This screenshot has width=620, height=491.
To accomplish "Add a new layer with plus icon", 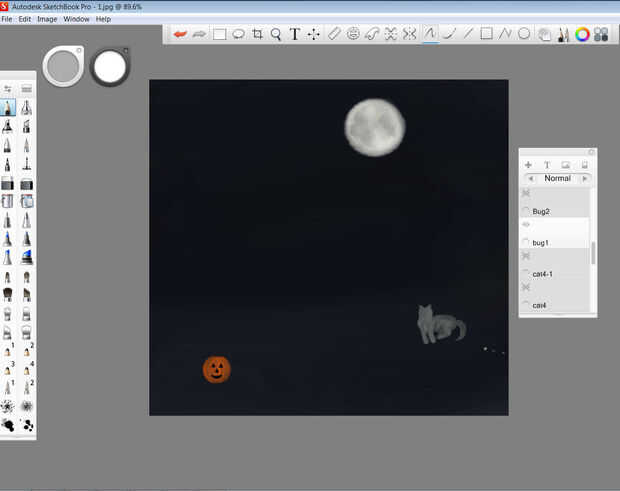I will point(528,165).
